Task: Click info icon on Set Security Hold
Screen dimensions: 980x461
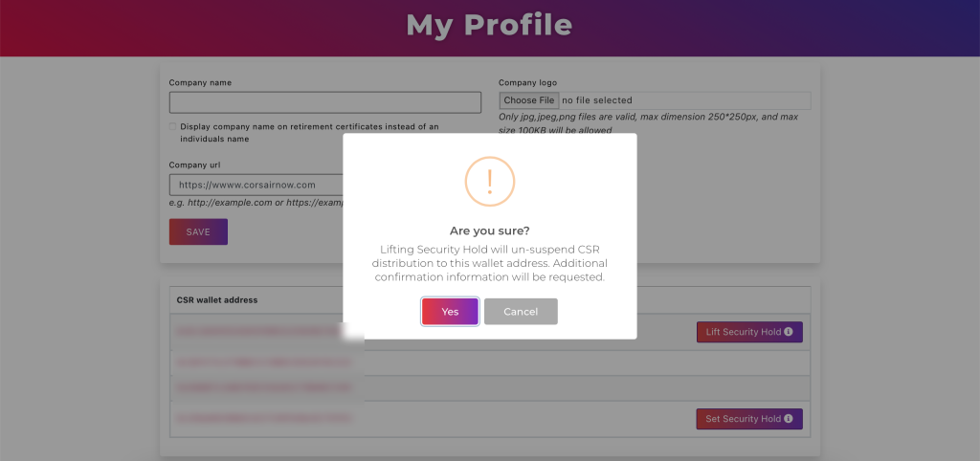Action: (789, 419)
